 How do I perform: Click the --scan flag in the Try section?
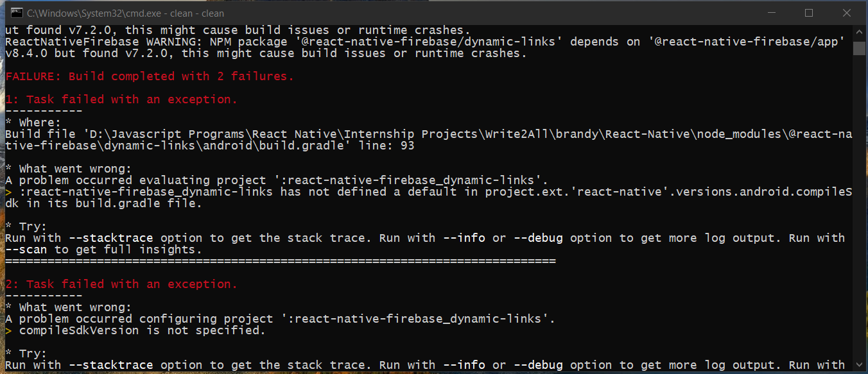[x=26, y=249]
